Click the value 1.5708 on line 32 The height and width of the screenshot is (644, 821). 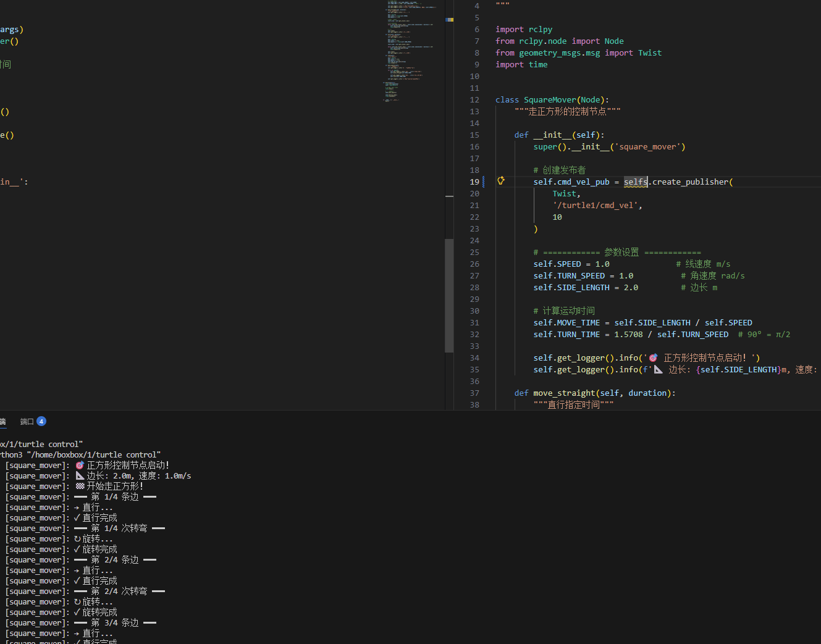(x=628, y=335)
